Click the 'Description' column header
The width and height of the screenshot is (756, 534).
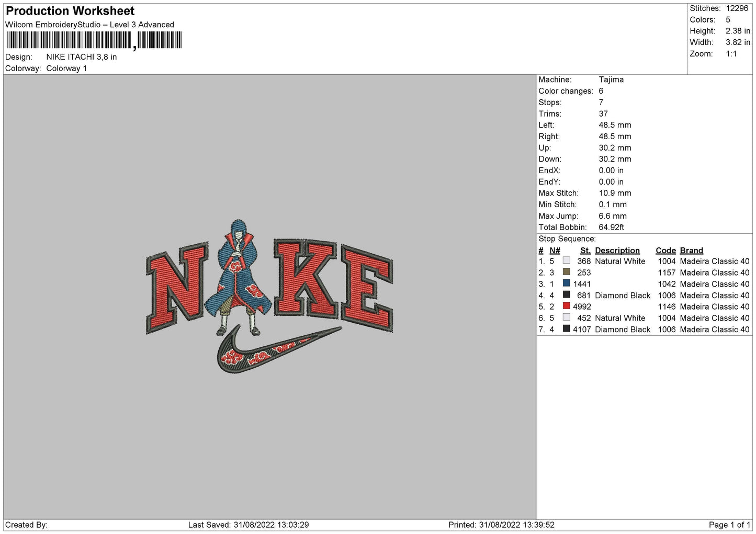coord(617,251)
